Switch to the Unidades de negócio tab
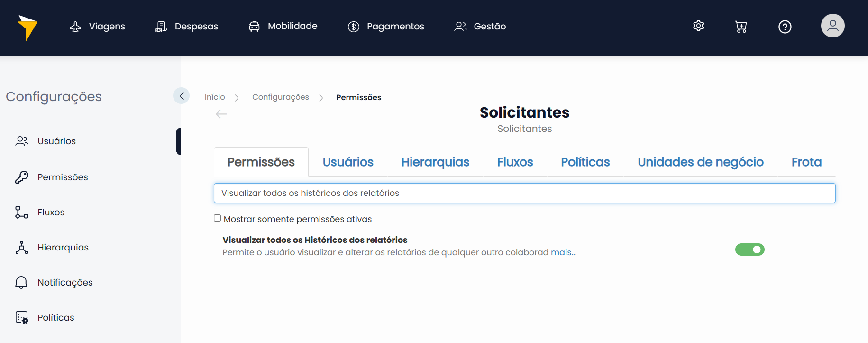 700,162
